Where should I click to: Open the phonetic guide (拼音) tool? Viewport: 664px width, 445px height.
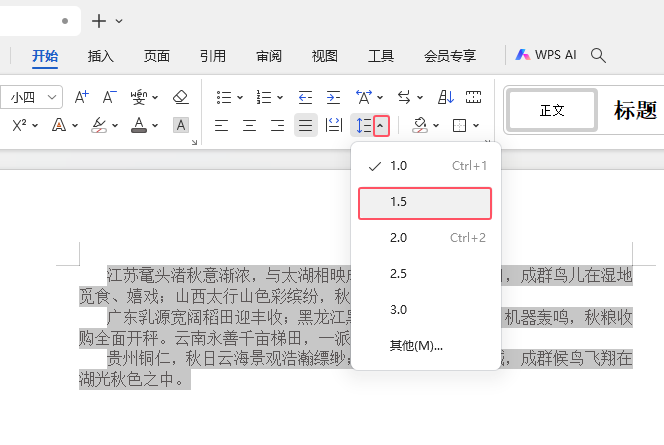coord(139,97)
